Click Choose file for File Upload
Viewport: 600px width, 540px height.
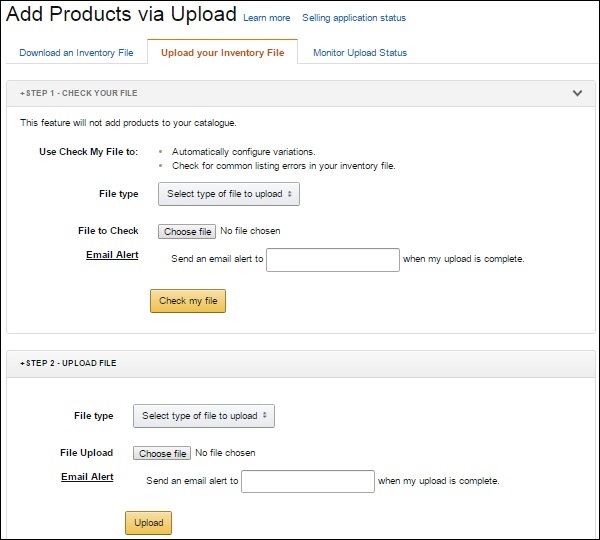[162, 453]
